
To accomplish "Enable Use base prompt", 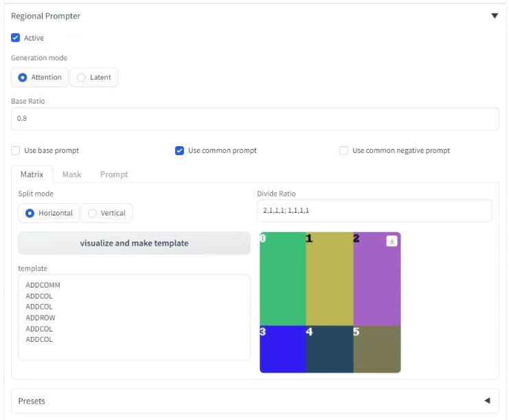I will [15, 150].
